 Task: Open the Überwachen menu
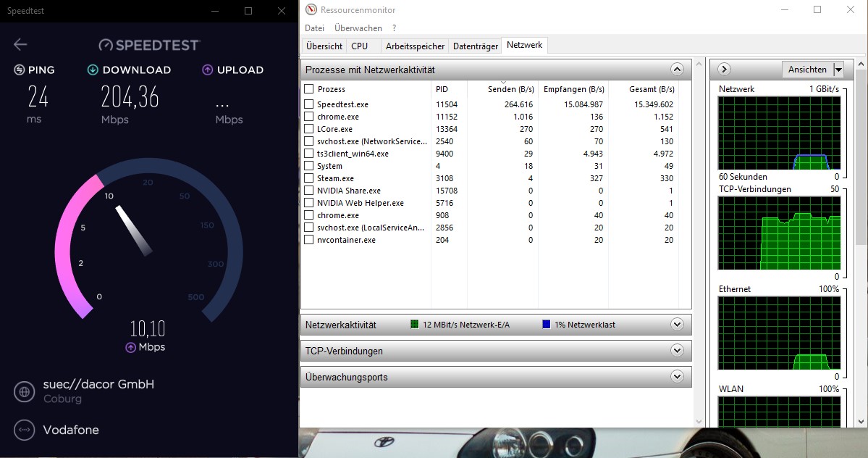pyautogui.click(x=358, y=28)
